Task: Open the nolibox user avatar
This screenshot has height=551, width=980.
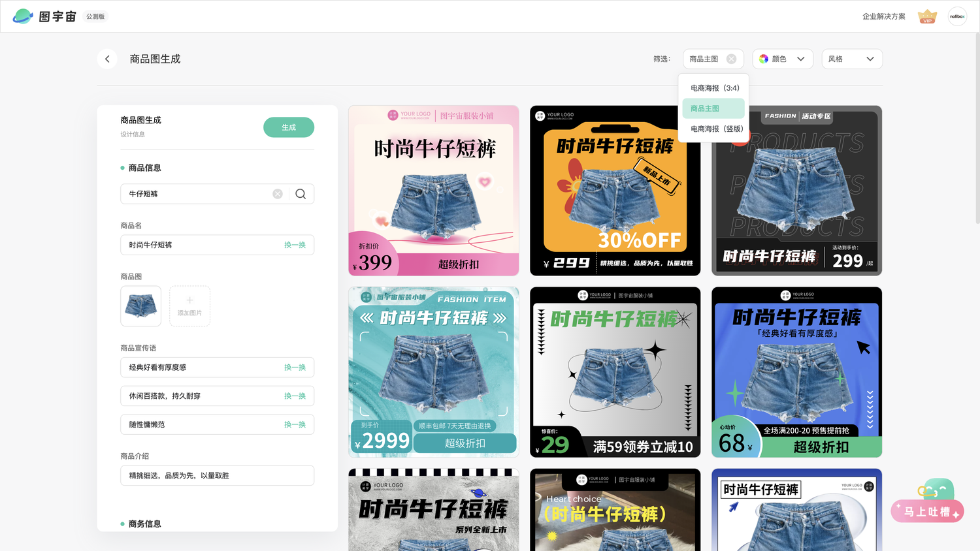Action: pyautogui.click(x=957, y=16)
